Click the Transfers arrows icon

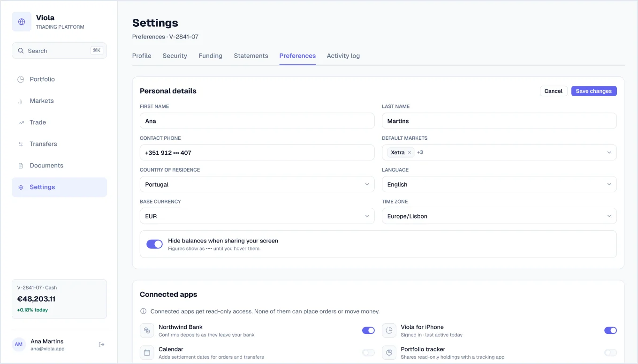pyautogui.click(x=21, y=144)
